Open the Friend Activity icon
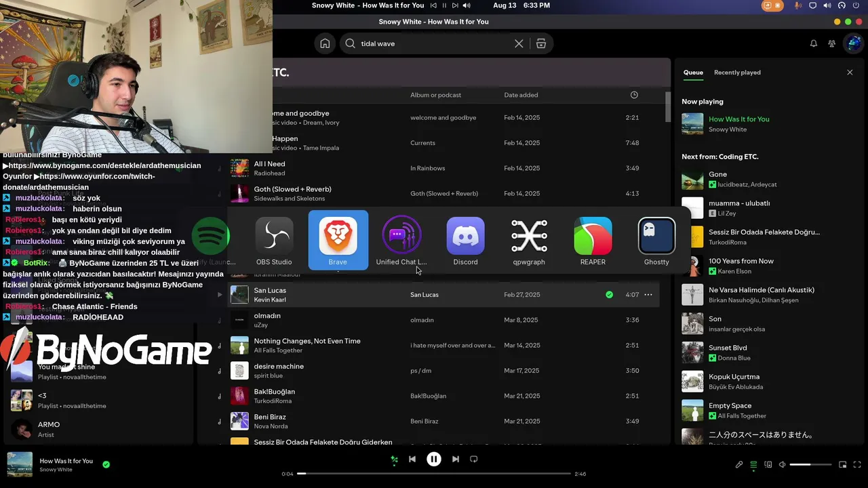The width and height of the screenshot is (868, 488). tap(832, 43)
